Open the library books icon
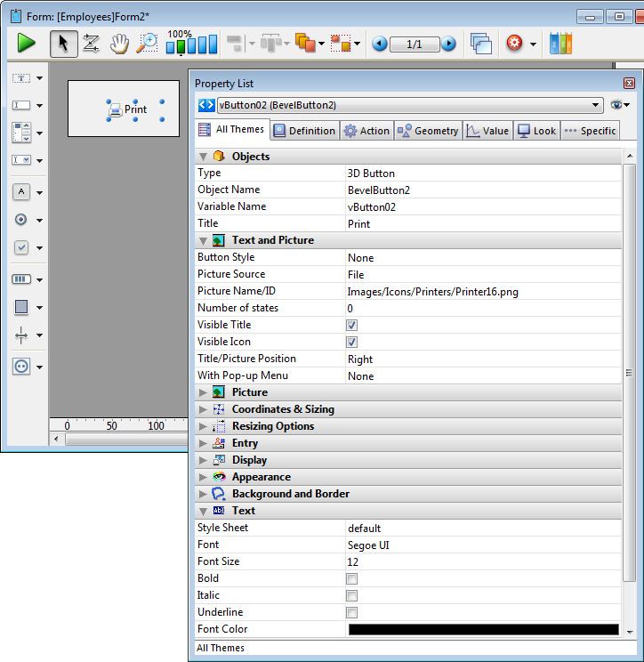The image size is (644, 662). 560,44
